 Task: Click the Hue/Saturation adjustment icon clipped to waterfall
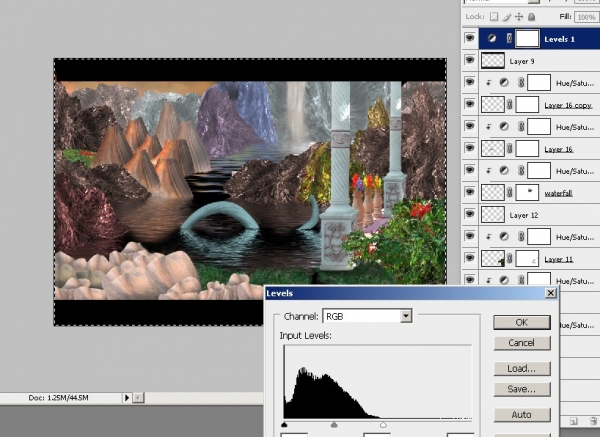(x=504, y=171)
